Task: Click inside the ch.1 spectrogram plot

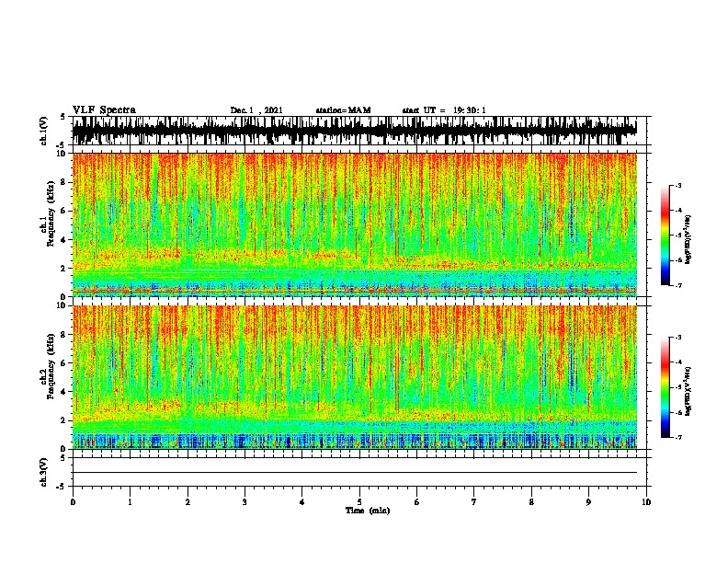Action: 355,224
